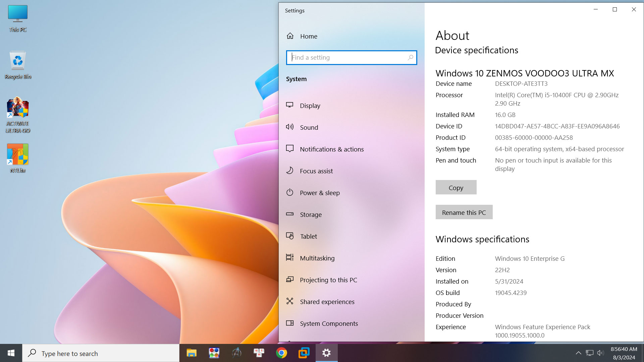
Task: Open Shared experiences icon
Action: 290,301
